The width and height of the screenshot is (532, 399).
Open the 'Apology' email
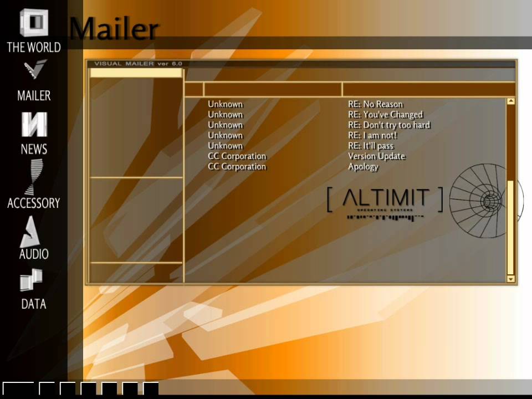[x=363, y=167]
